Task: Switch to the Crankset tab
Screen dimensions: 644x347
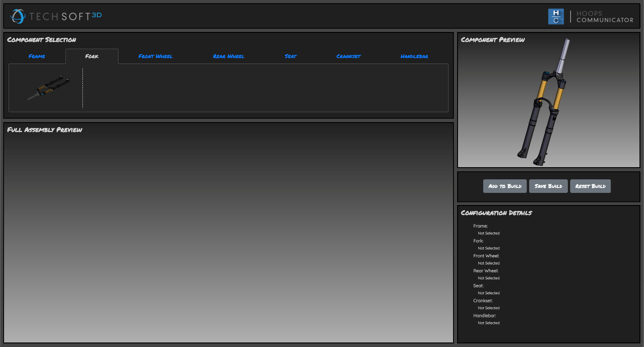Action: click(x=349, y=56)
